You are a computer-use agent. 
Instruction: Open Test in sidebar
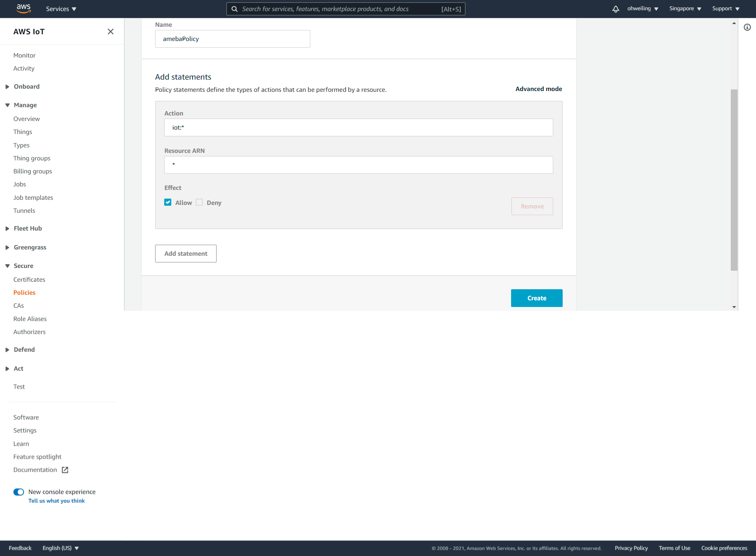(x=19, y=387)
